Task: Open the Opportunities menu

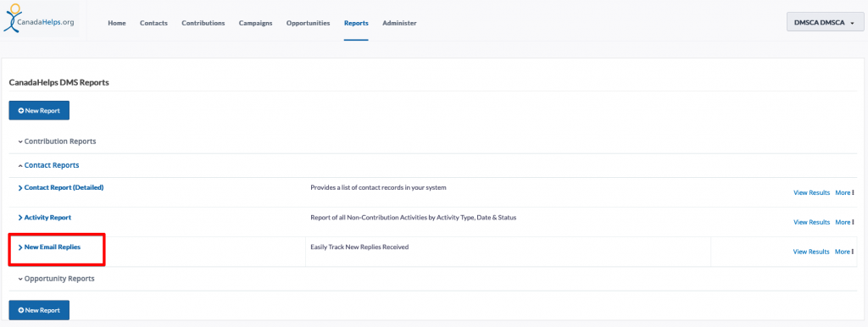Action: [x=308, y=23]
